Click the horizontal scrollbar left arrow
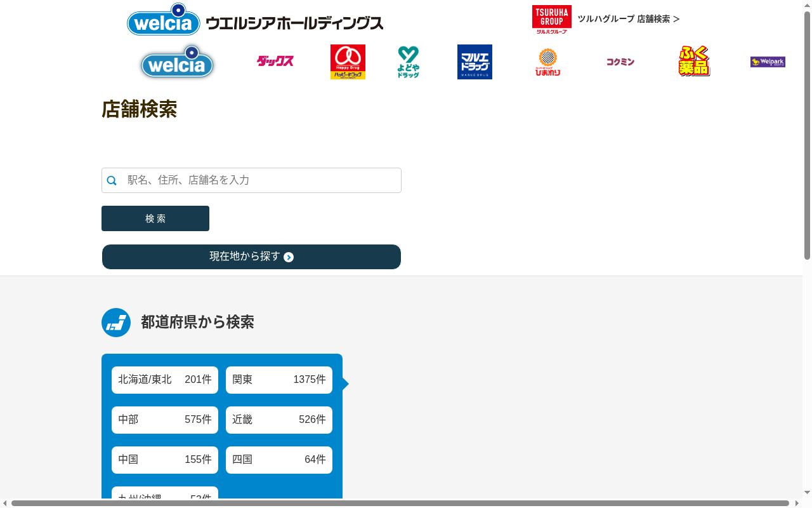The image size is (812, 508). [x=4, y=504]
